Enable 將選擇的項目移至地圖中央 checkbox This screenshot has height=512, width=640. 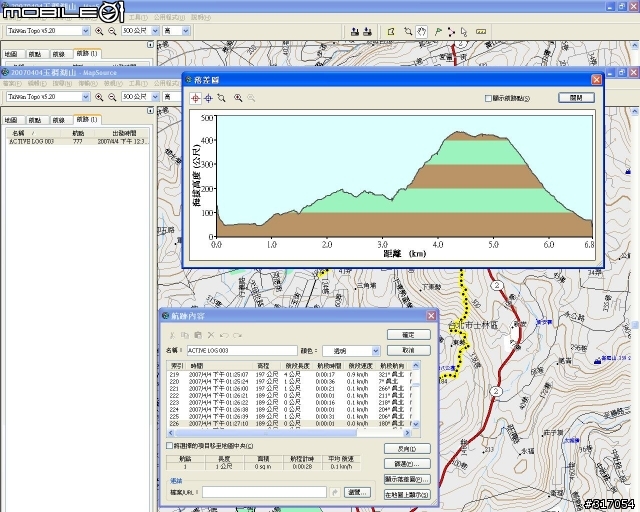[x=169, y=446]
